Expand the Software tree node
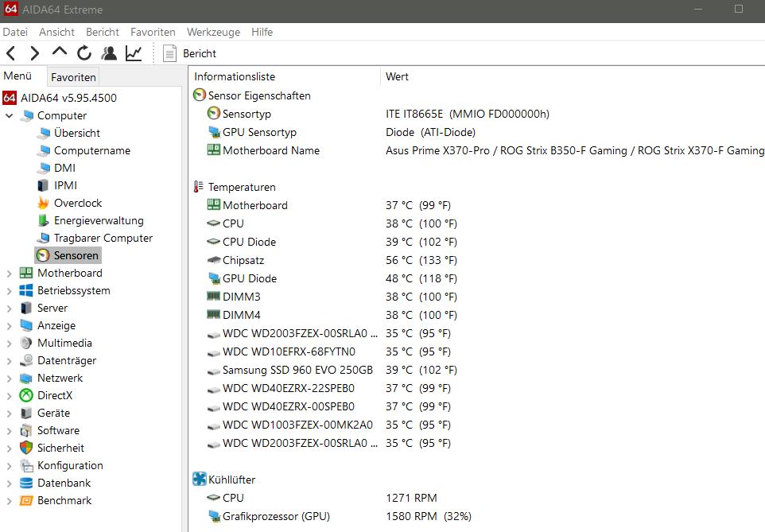765x532 pixels. coord(9,431)
